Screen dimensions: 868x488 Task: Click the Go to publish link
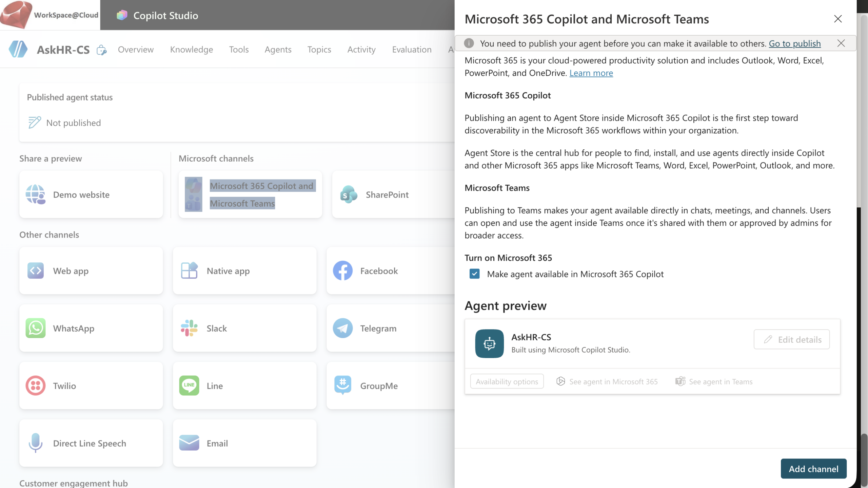tap(795, 43)
